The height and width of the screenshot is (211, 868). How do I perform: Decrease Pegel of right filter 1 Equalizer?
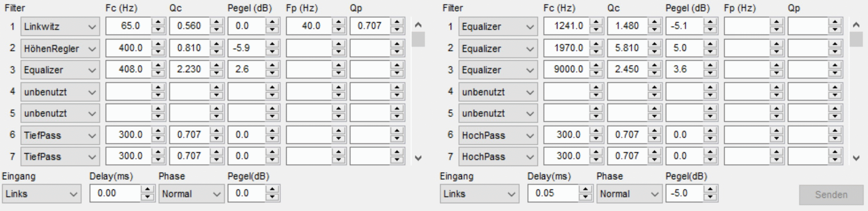point(710,30)
